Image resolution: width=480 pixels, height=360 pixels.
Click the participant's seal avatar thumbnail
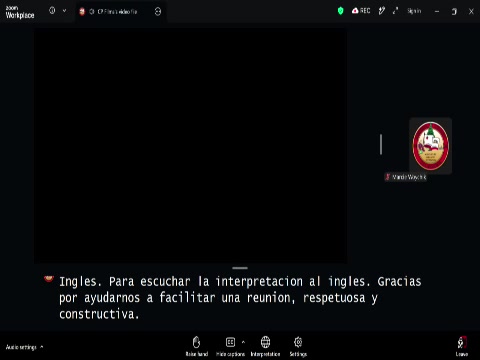click(x=431, y=146)
